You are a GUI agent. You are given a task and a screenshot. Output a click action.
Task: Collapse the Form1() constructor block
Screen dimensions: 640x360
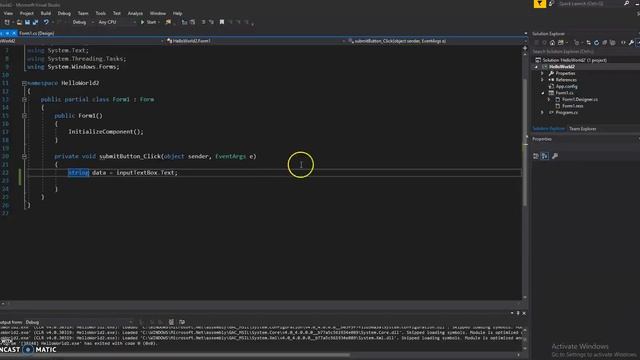tap(24, 116)
